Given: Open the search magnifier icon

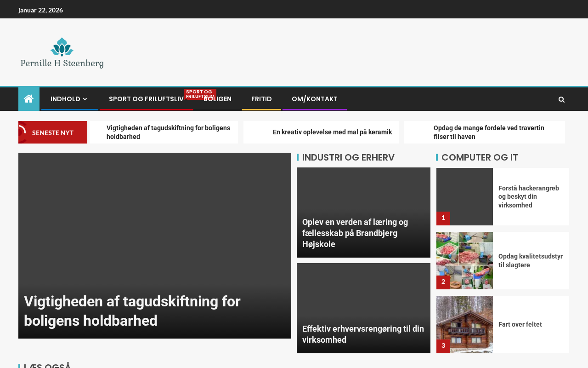Looking at the screenshot, I should pos(561,99).
